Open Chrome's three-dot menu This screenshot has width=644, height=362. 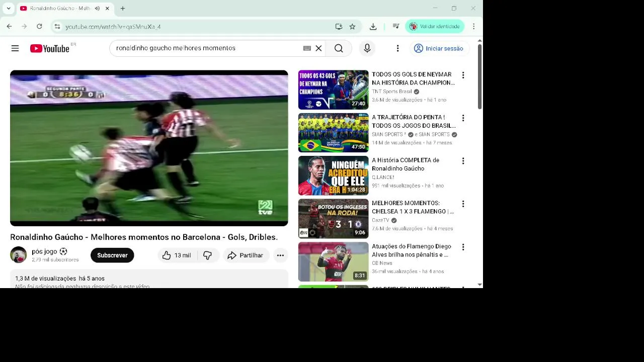(473, 26)
